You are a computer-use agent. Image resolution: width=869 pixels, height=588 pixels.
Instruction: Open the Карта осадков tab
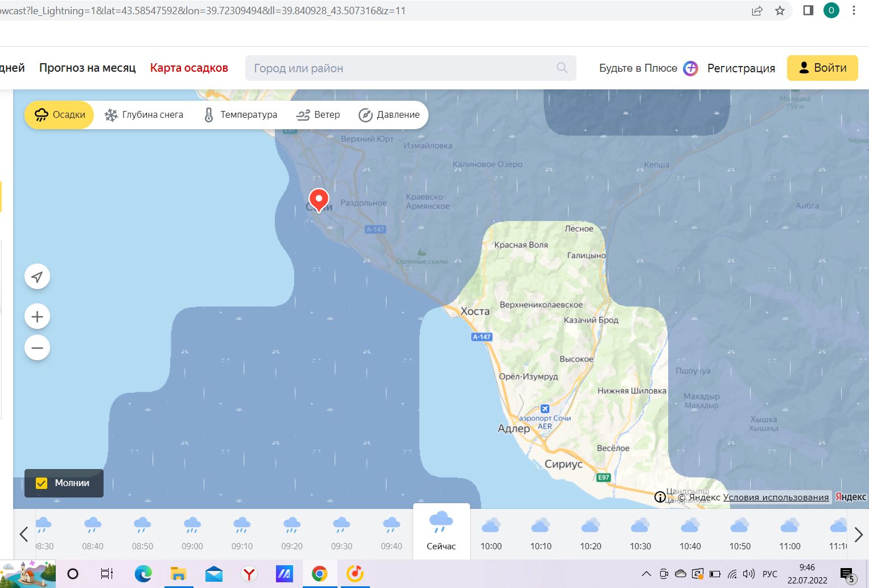pos(189,68)
